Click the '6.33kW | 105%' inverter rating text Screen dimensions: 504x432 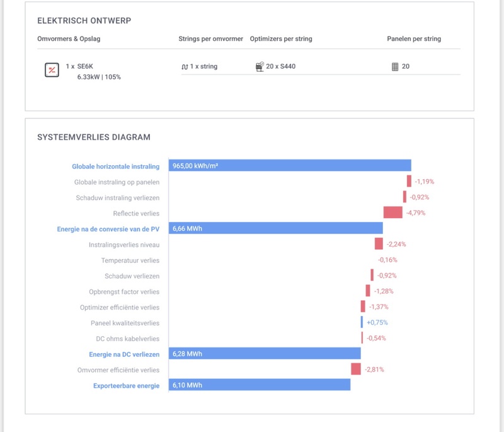[99, 77]
